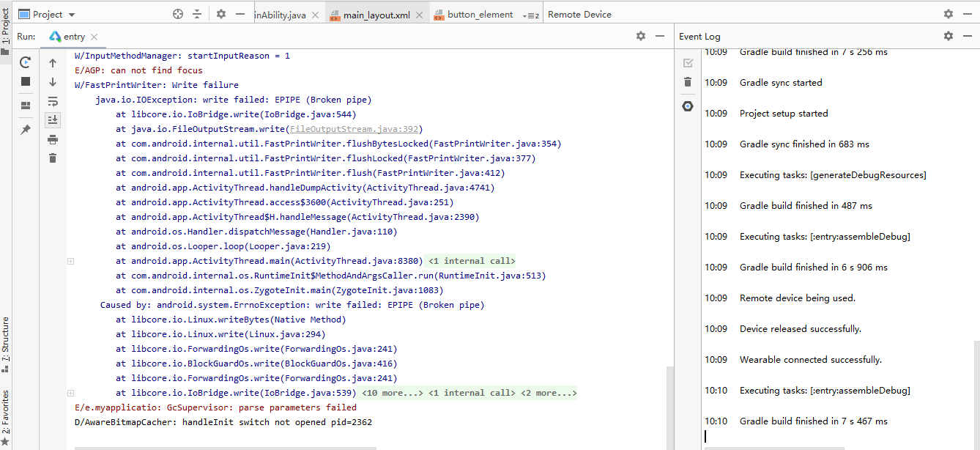Image resolution: width=980 pixels, height=450 pixels.
Task: Print the Run console output
Action: point(53,139)
